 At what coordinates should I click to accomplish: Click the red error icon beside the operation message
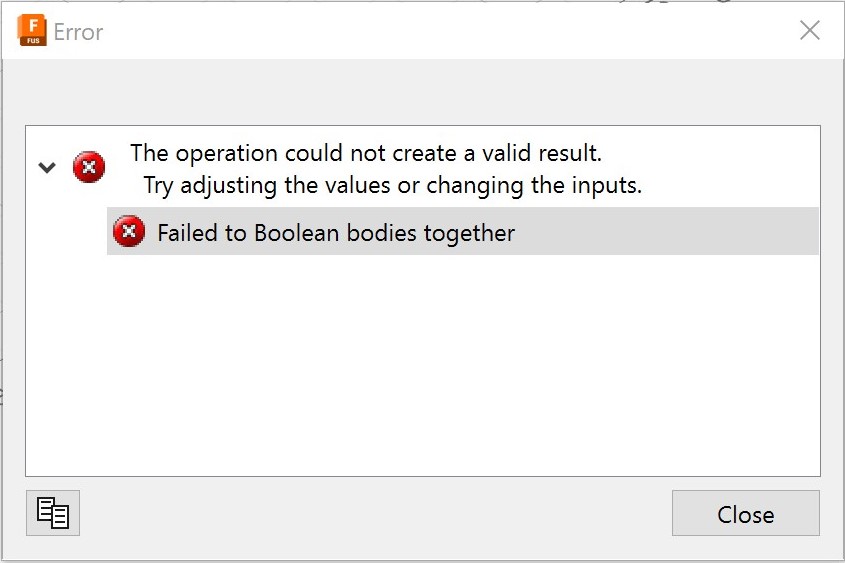pos(89,167)
